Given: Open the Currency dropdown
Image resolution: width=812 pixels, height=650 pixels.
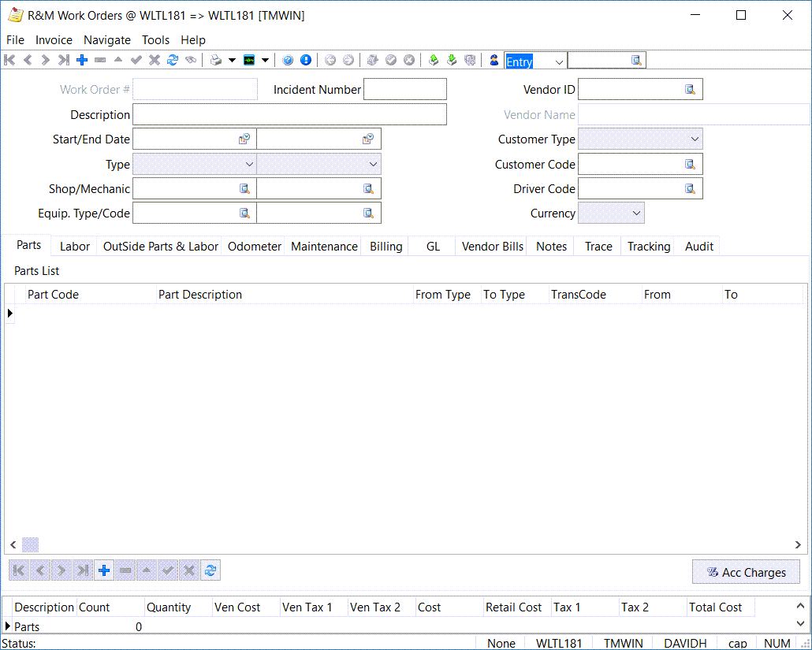Looking at the screenshot, I should (x=636, y=214).
